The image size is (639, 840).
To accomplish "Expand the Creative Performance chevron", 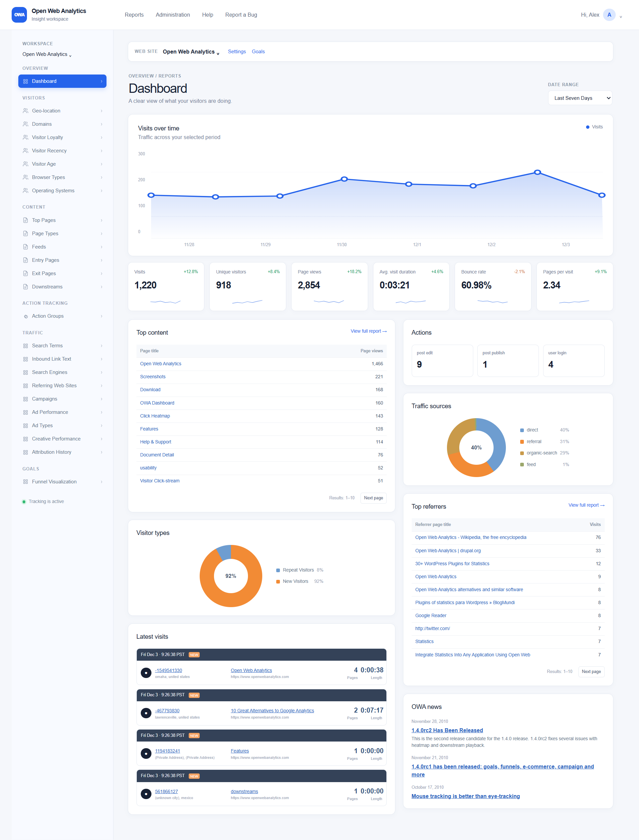I will pyautogui.click(x=102, y=439).
